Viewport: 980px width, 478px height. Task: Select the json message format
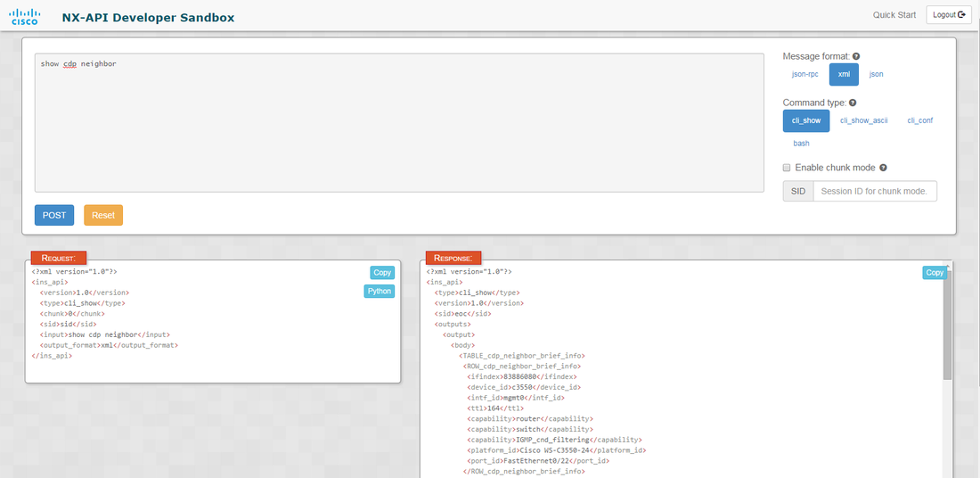coord(876,74)
